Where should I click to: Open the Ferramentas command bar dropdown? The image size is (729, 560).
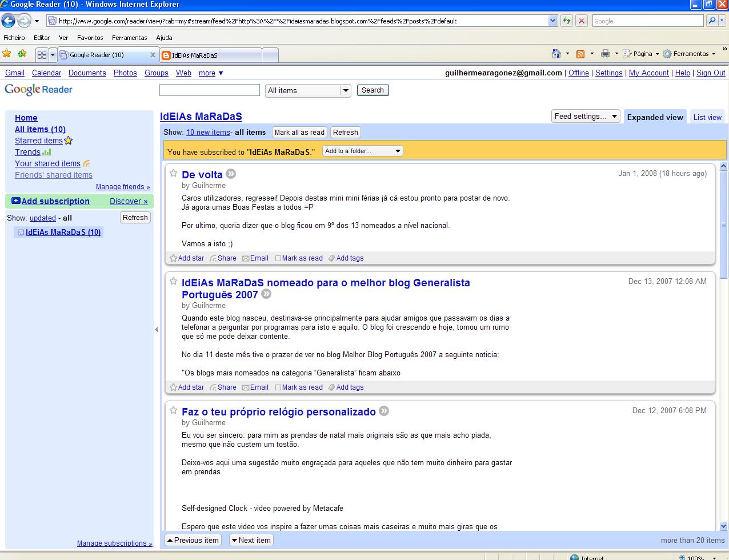(714, 54)
